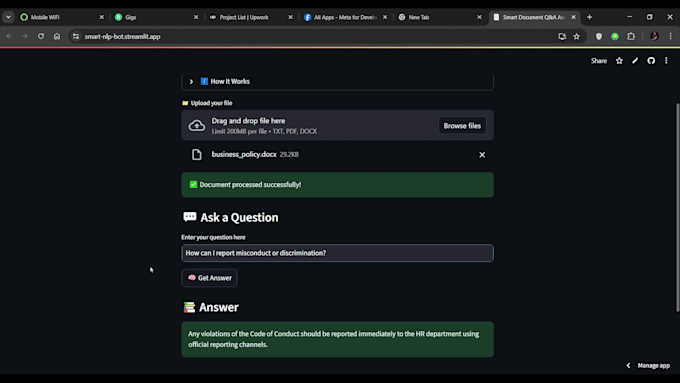Screen dimensions: 680x383
Task: Go back to previous page
Action: tap(9, 36)
